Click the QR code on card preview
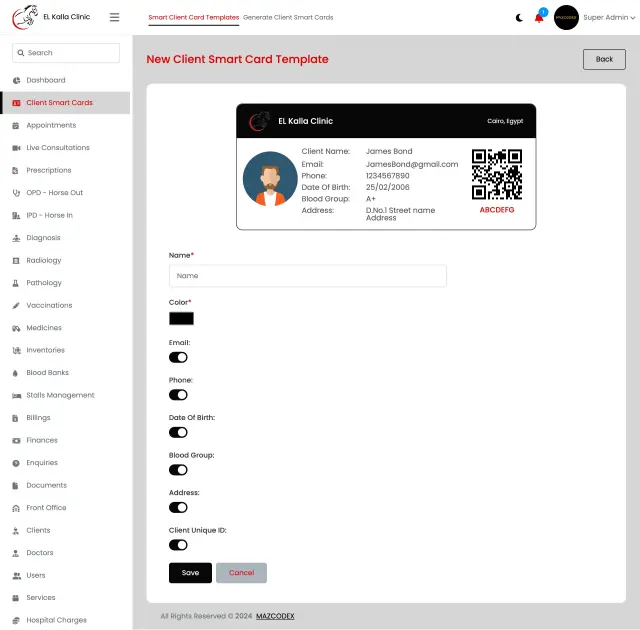The image size is (640, 630). click(x=497, y=174)
